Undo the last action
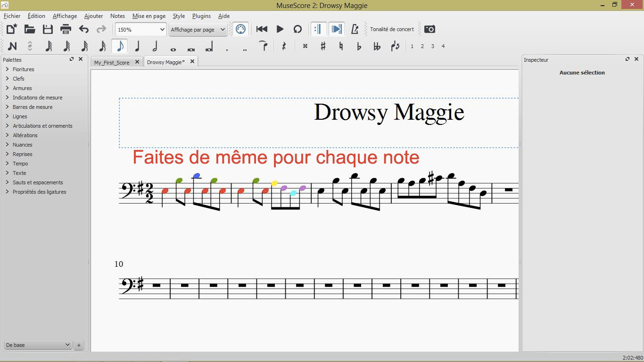Image resolution: width=644 pixels, height=362 pixels. coord(83,29)
